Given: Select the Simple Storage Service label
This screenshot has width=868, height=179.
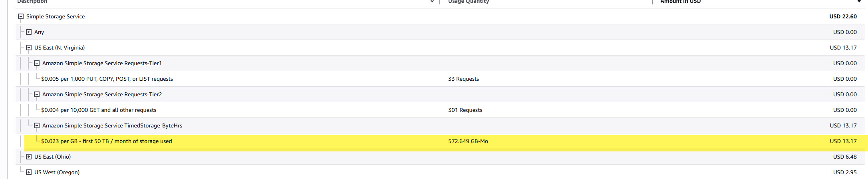Looking at the screenshot, I should click(56, 16).
